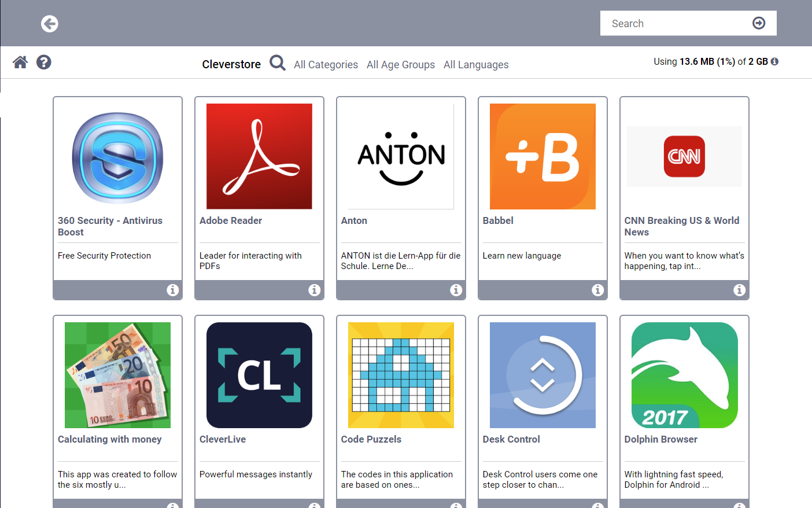Open the Desk Control app icon

pos(542,375)
